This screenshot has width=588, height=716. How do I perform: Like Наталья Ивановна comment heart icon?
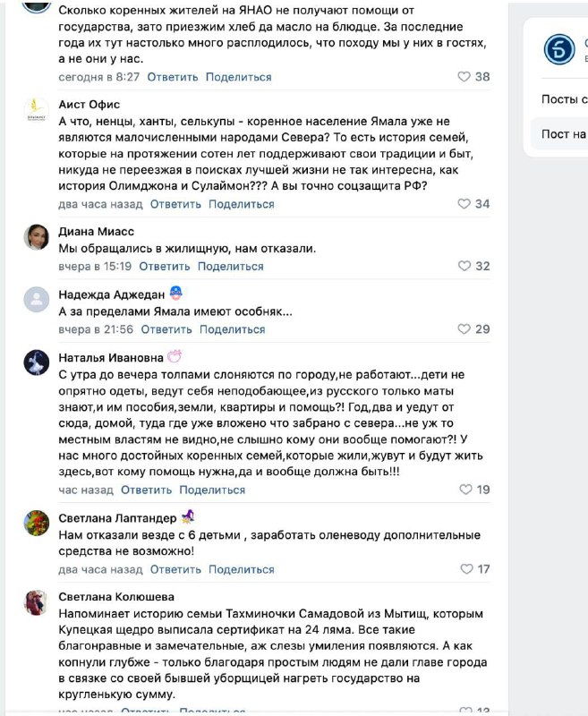pyautogui.click(x=465, y=490)
